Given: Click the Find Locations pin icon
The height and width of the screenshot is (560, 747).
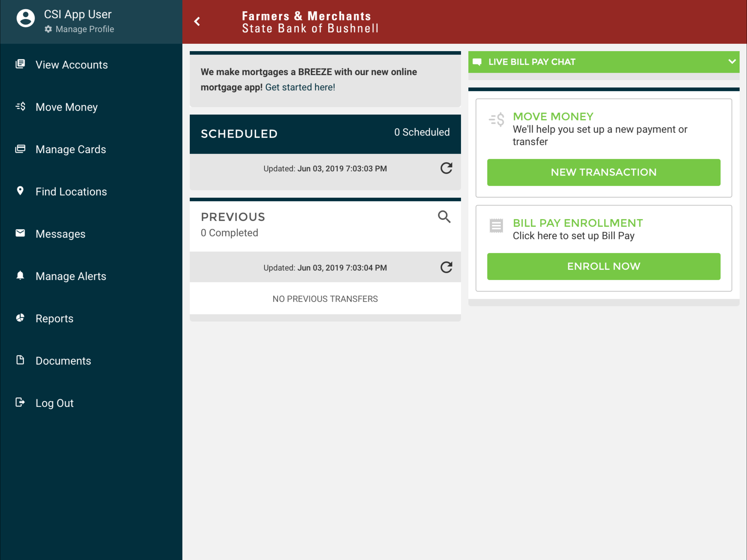Looking at the screenshot, I should tap(20, 191).
